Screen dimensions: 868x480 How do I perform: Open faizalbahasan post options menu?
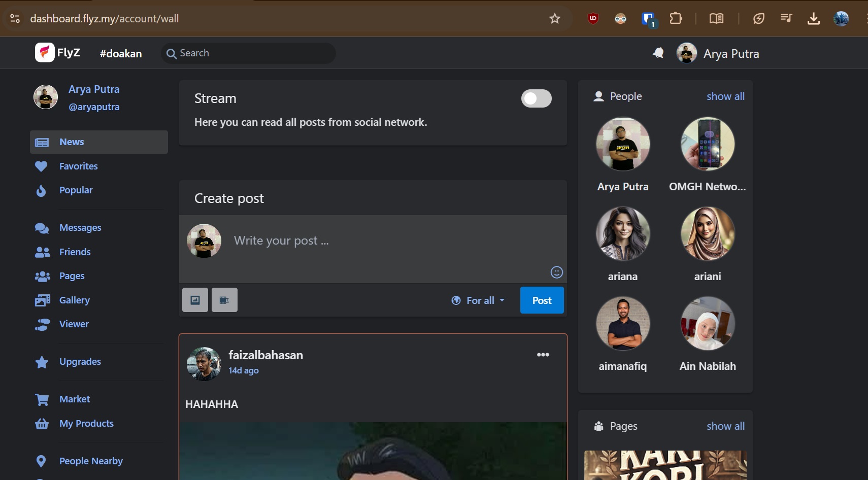pyautogui.click(x=543, y=355)
